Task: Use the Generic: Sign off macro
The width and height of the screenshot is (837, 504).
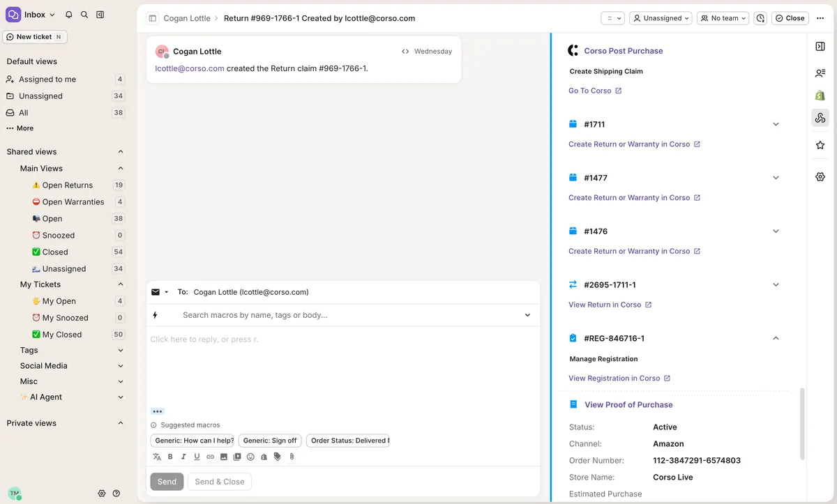Action: (x=270, y=441)
